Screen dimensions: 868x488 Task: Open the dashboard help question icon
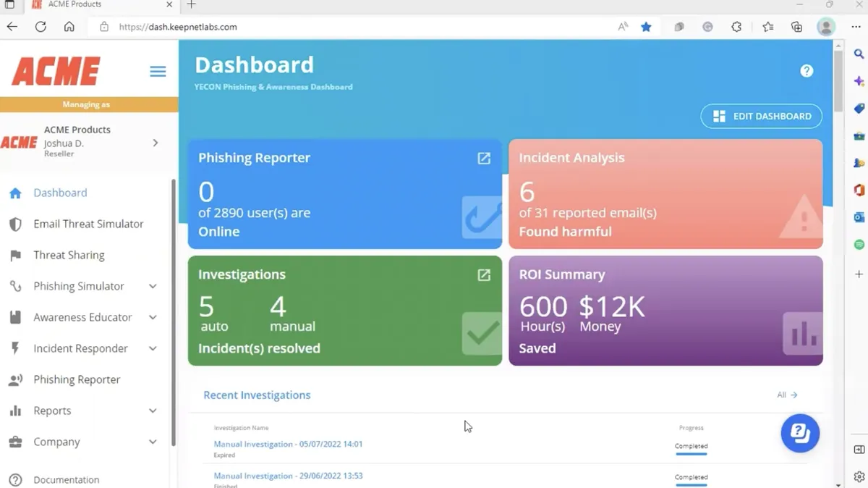(x=807, y=71)
